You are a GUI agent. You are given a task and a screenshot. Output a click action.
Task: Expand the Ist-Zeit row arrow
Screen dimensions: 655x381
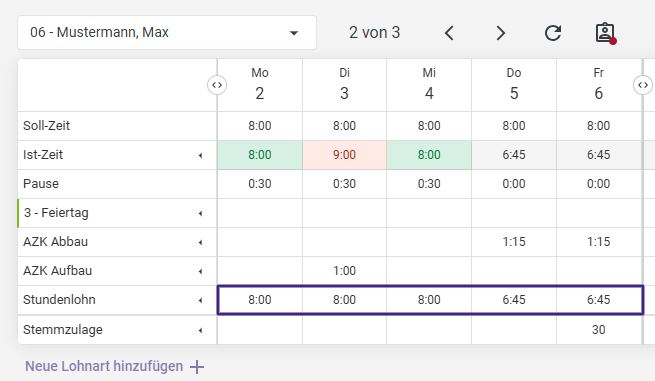(x=201, y=155)
